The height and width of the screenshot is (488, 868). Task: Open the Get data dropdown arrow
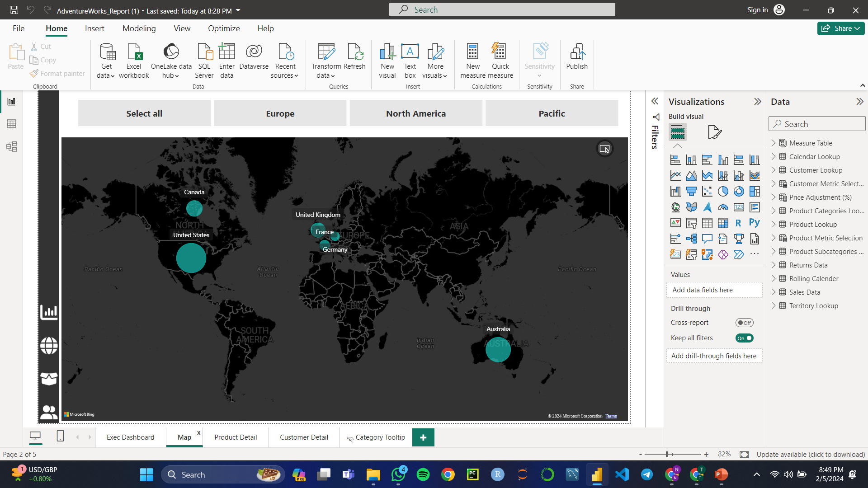pyautogui.click(x=112, y=76)
